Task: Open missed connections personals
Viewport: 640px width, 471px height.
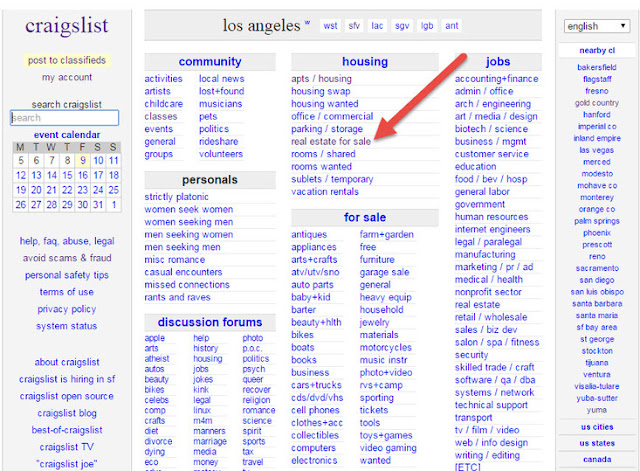Action: click(187, 284)
